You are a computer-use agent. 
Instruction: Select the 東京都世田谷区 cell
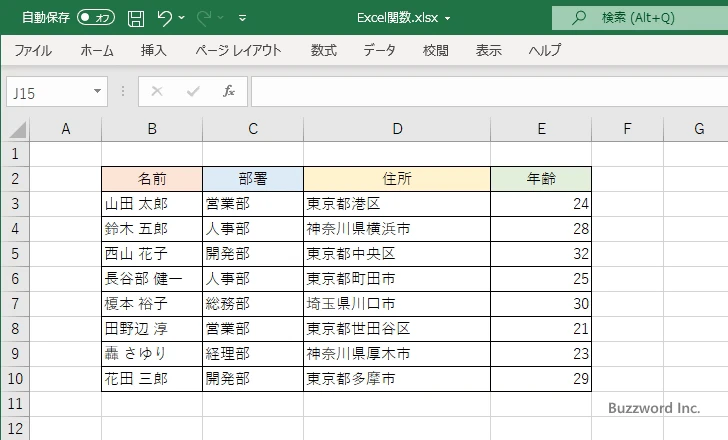(x=397, y=329)
